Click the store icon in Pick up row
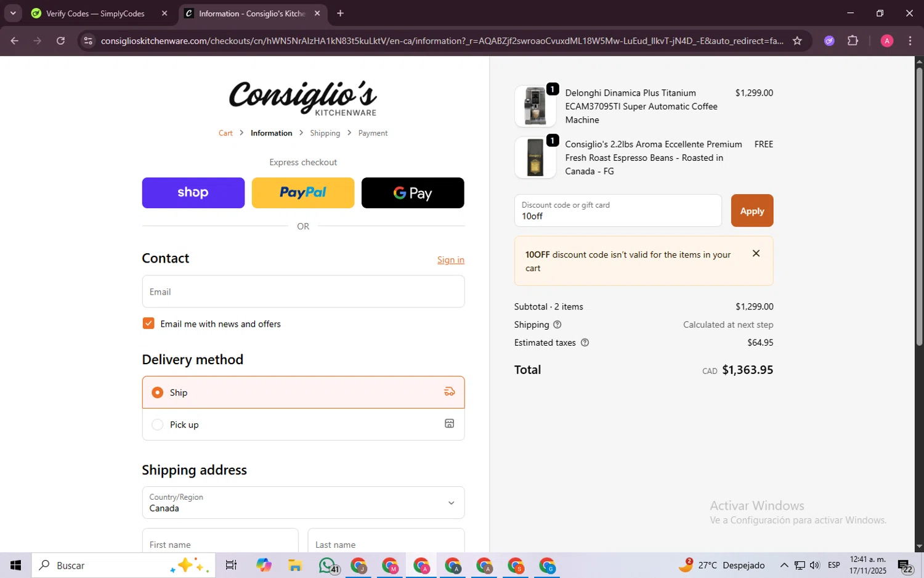This screenshot has width=924, height=578. click(450, 423)
